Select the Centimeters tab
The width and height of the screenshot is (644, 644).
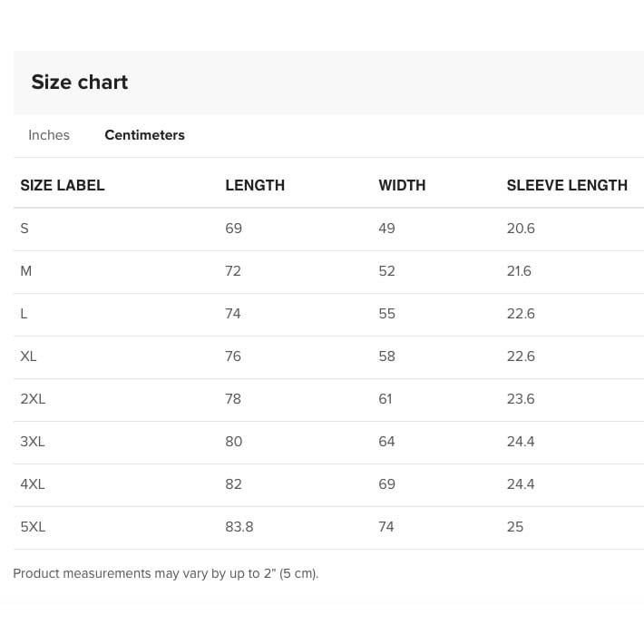pyautogui.click(x=144, y=135)
